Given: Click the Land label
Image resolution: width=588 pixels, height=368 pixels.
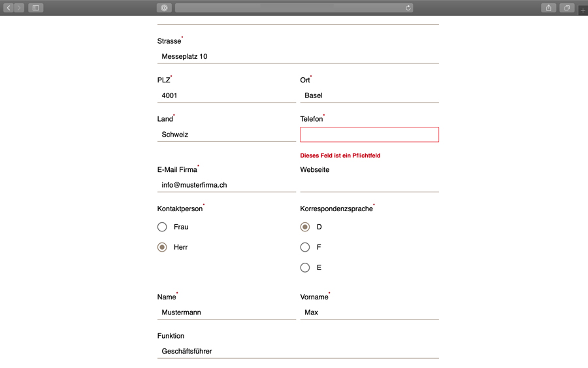Looking at the screenshot, I should [x=165, y=119].
